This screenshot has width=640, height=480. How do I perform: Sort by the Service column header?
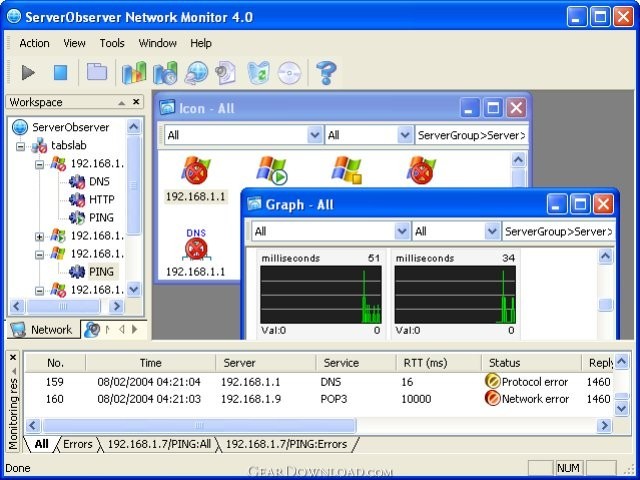pyautogui.click(x=356, y=363)
